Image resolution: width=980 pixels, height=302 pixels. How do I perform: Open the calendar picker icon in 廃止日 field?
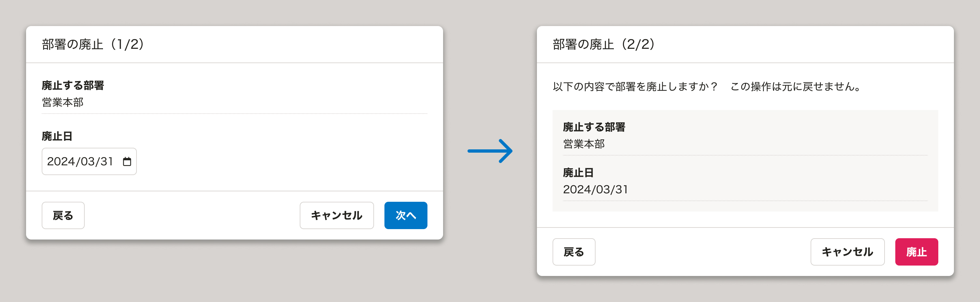(x=127, y=161)
